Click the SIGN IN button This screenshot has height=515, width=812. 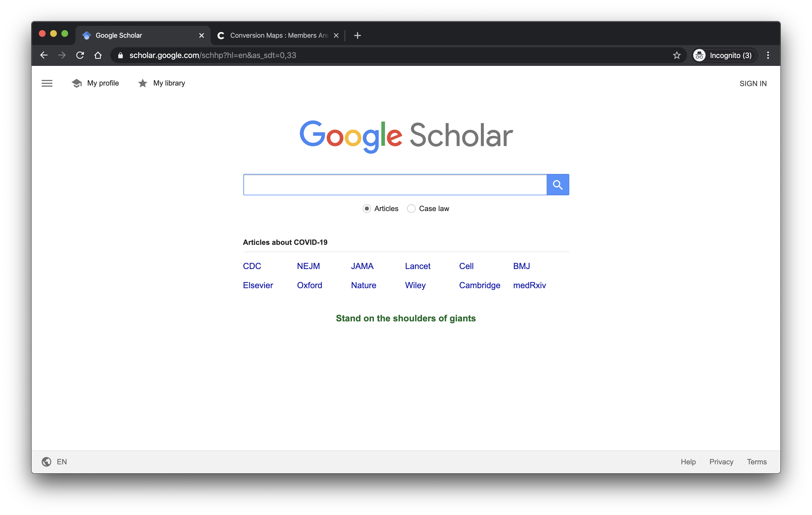click(x=753, y=83)
